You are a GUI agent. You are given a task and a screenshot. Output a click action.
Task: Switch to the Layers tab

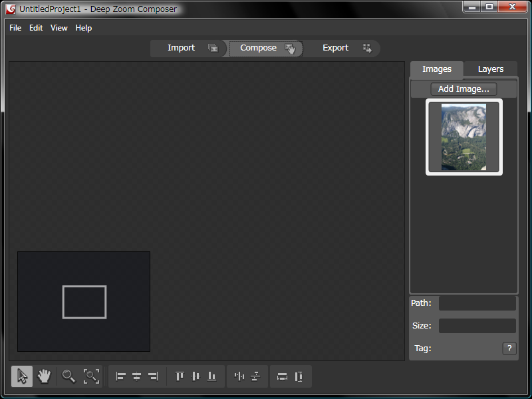(491, 69)
